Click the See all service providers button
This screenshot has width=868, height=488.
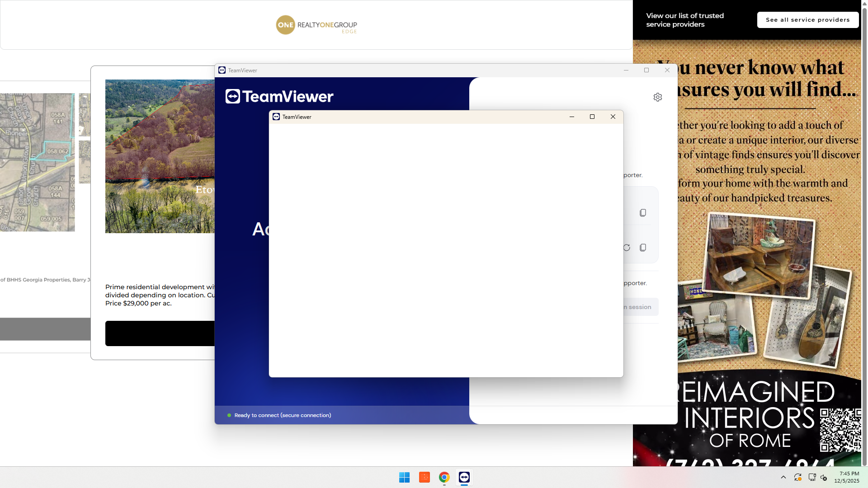807,19
